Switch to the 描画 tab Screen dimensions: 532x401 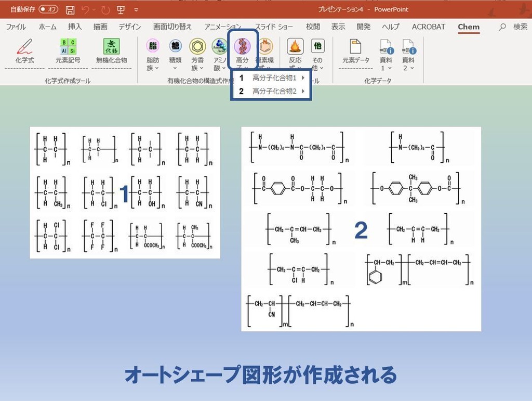100,27
